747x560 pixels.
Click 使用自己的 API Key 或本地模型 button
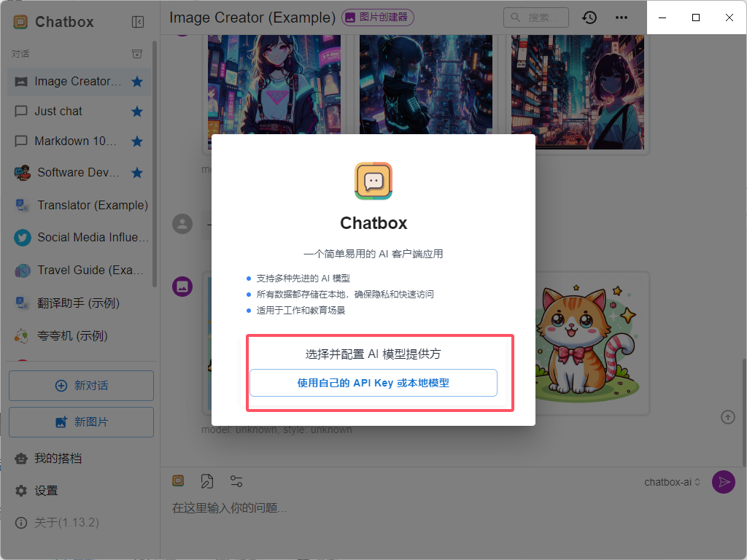coord(373,383)
